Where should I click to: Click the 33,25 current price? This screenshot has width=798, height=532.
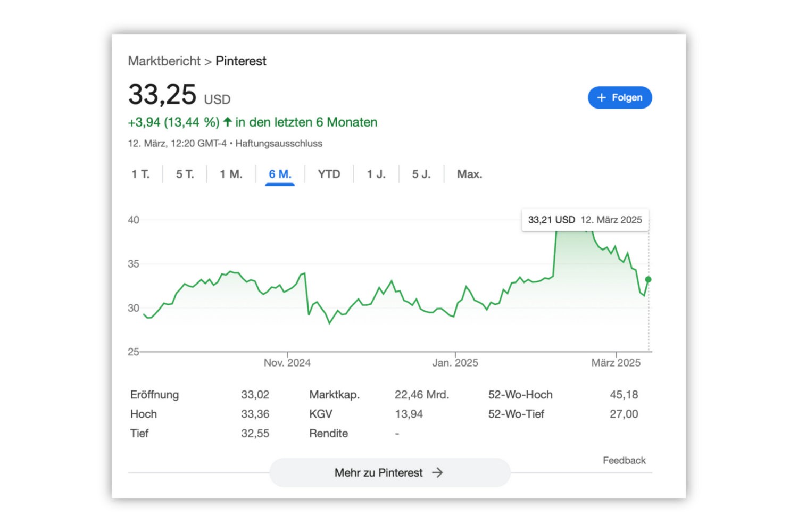tap(162, 95)
